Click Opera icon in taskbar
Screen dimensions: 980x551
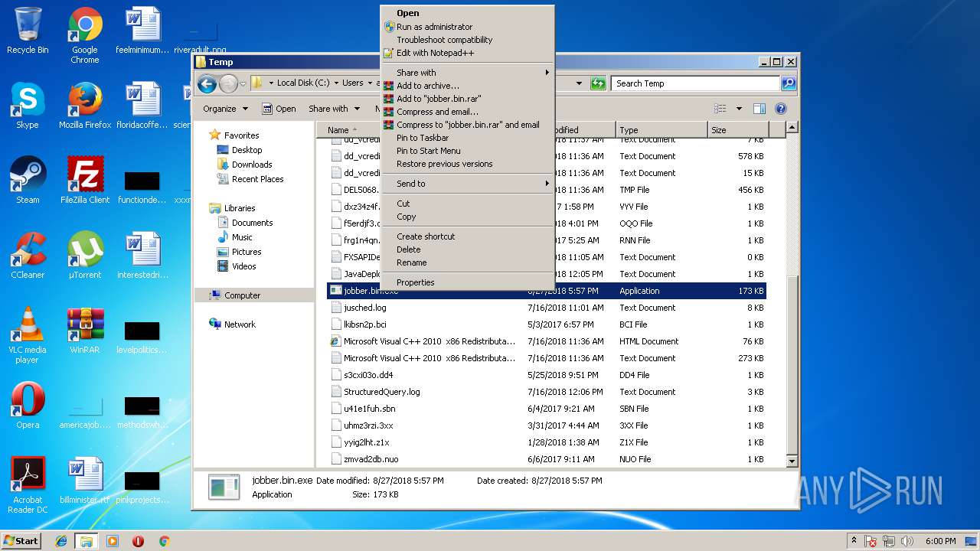coord(139,541)
